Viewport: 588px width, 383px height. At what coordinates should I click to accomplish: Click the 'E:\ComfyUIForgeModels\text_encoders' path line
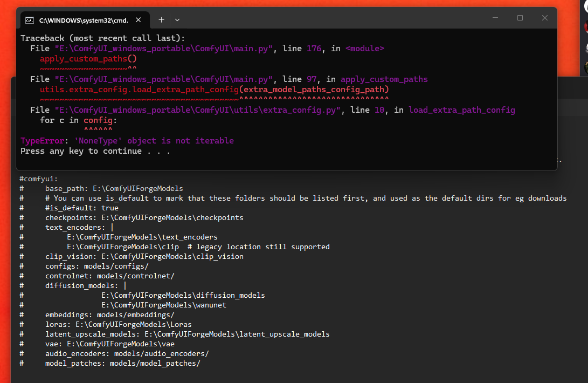click(x=142, y=237)
